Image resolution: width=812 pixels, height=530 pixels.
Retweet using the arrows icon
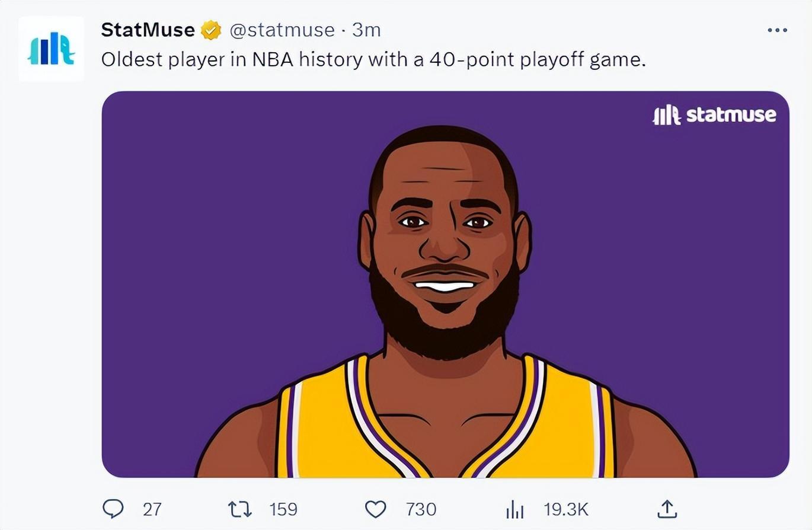(240, 509)
